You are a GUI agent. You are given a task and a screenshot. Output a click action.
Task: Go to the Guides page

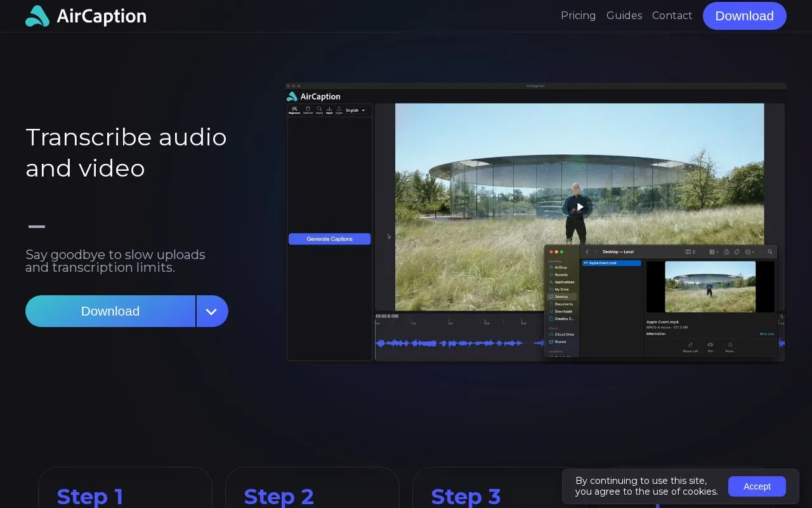[x=624, y=15]
